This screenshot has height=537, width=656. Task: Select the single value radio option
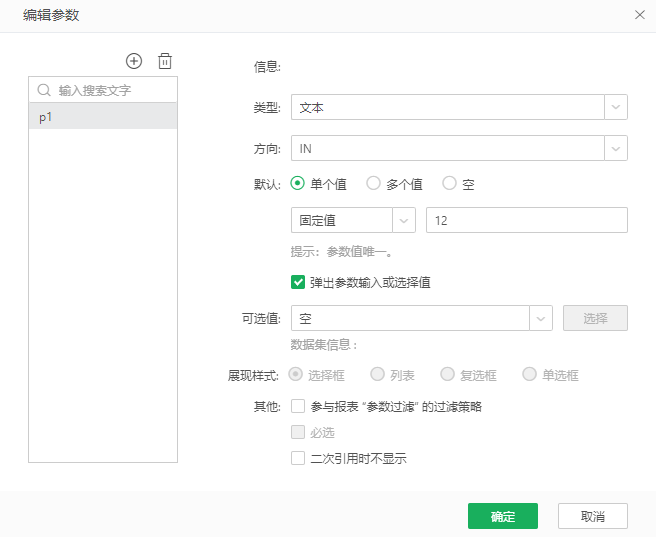[297, 183]
